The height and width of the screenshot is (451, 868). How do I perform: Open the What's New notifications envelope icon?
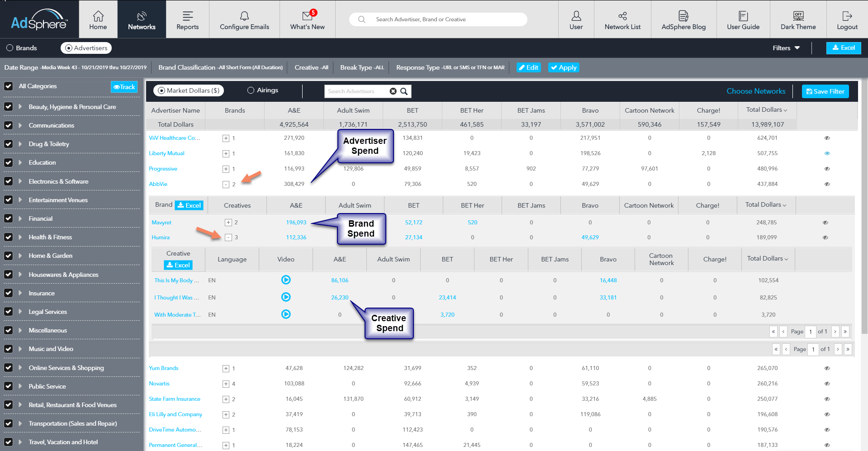tap(308, 16)
